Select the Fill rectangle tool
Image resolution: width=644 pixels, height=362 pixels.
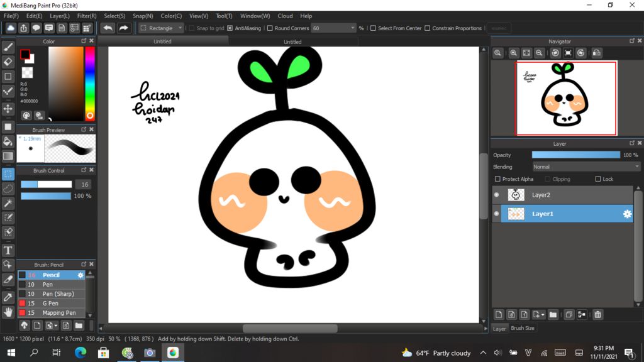pos(8,127)
